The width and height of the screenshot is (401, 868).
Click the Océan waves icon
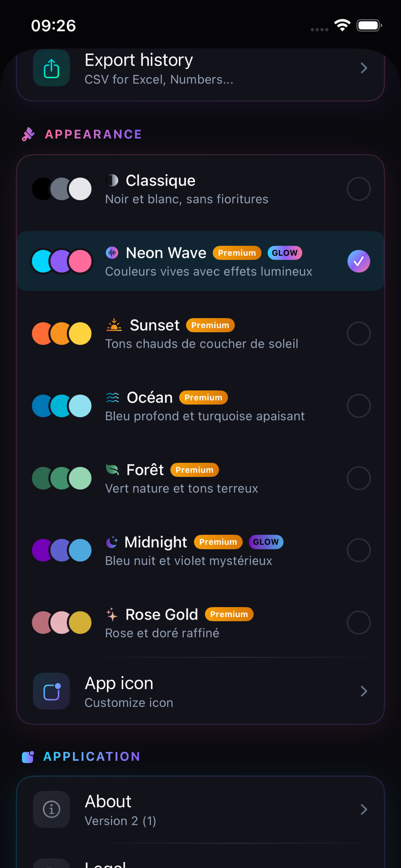113,397
